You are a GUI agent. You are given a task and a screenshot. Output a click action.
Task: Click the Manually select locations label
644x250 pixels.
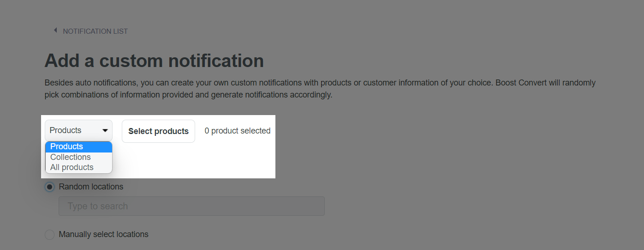pyautogui.click(x=104, y=234)
